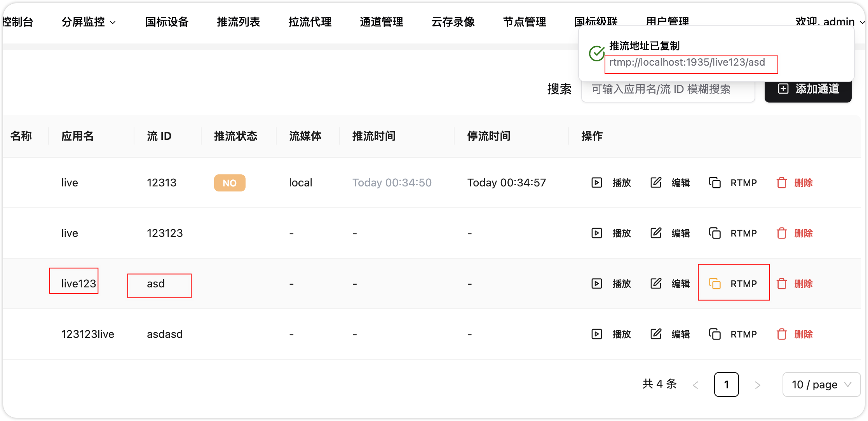Screen dimensions: 868x421
Task: Click the green success icon in the notification
Action: tap(596, 54)
